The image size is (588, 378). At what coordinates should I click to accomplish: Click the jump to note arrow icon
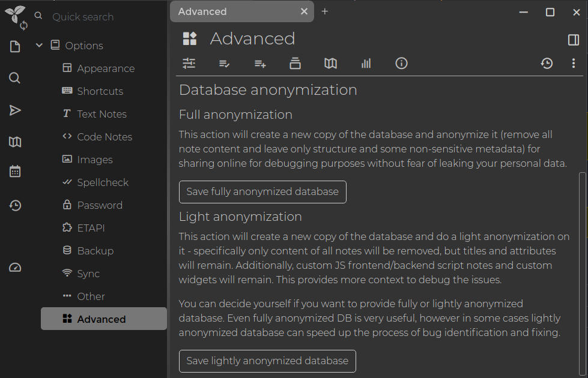[x=15, y=110]
